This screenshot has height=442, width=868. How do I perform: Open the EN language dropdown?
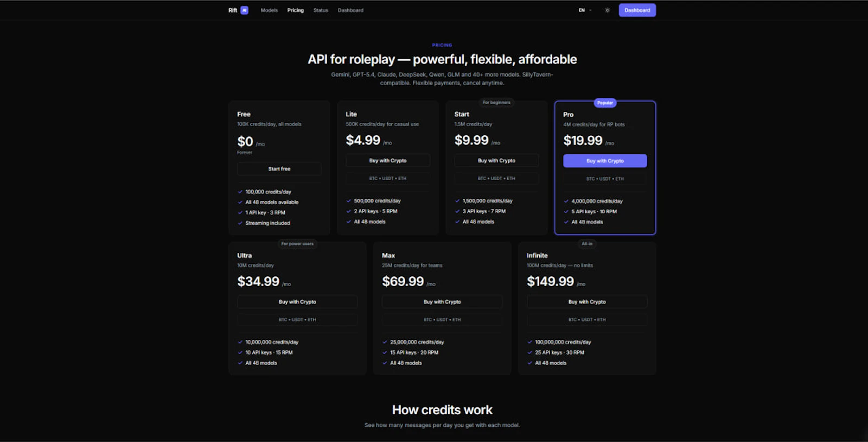pos(585,10)
